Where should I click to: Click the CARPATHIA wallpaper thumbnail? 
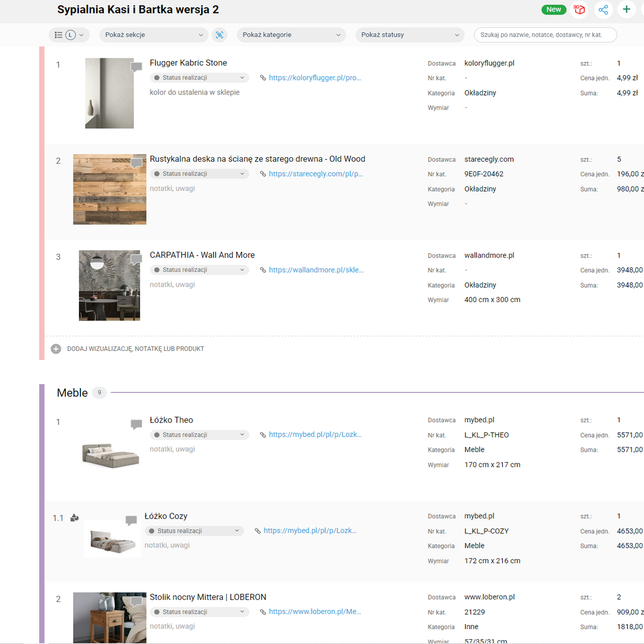point(109,286)
